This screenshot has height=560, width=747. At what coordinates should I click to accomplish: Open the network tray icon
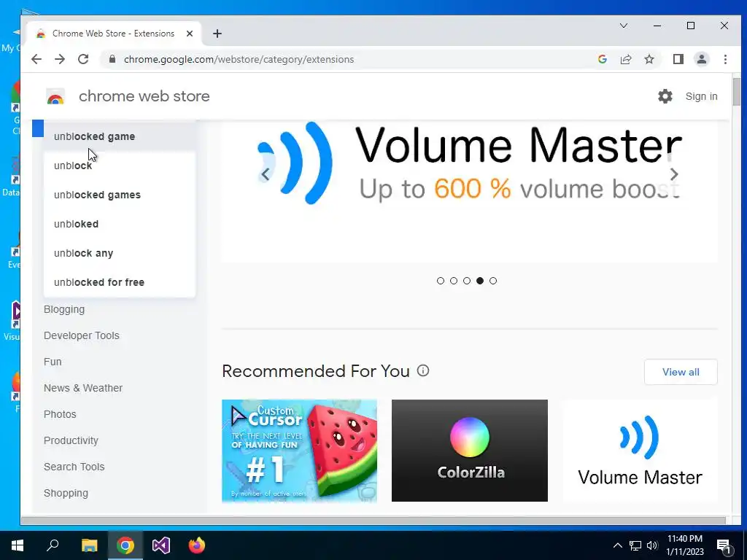click(635, 545)
